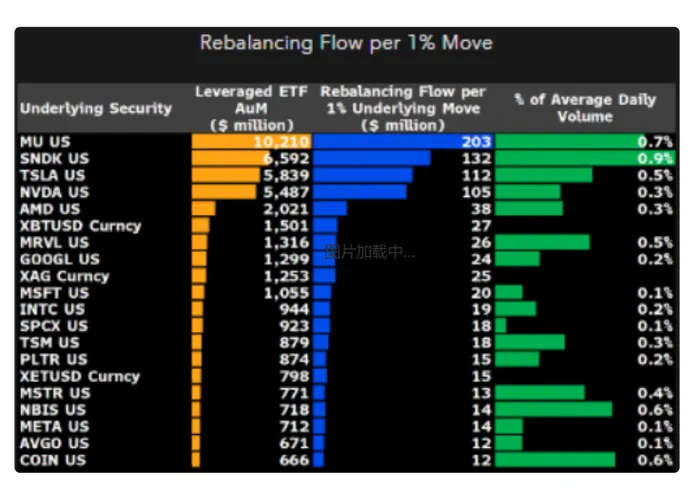Click the GOOGL US ticker
The width and height of the screenshot is (700, 491).
[x=60, y=259]
